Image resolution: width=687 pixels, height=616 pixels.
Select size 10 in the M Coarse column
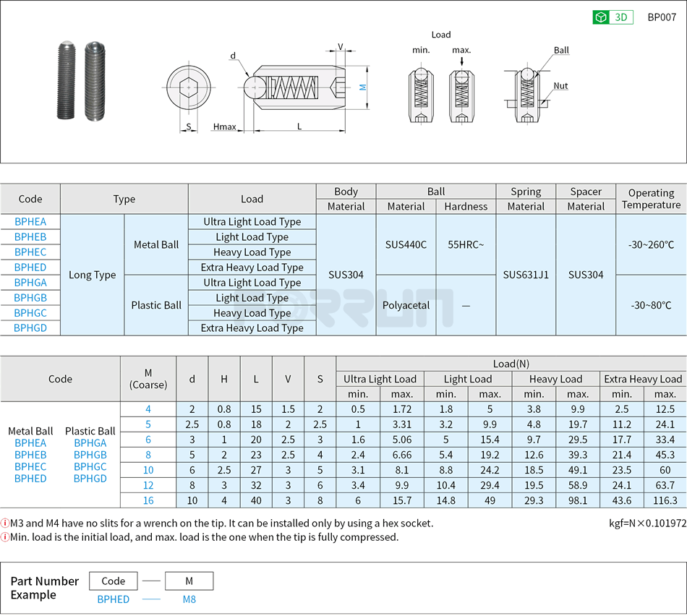pyautogui.click(x=148, y=470)
